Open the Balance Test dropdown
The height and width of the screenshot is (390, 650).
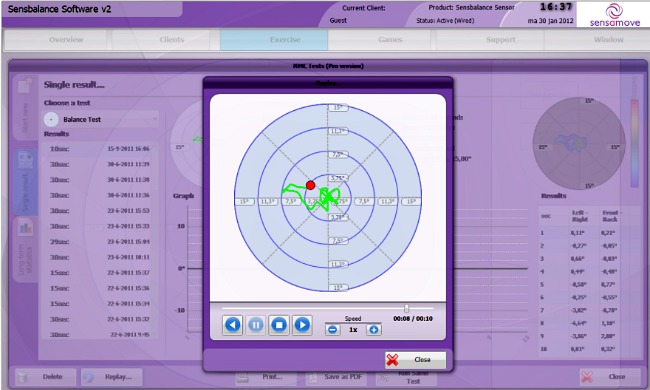[101, 119]
